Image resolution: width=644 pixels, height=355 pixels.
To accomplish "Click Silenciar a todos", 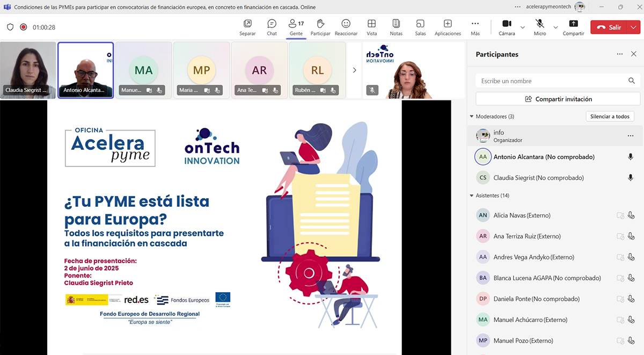I will [x=610, y=116].
